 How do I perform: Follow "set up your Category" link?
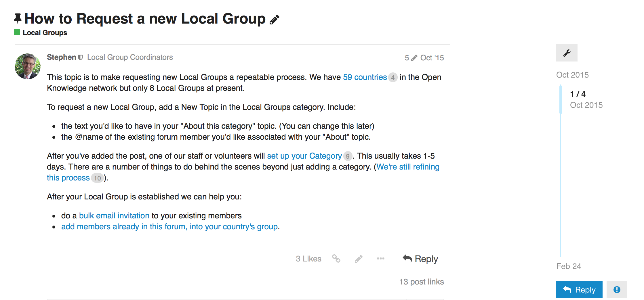[304, 156]
